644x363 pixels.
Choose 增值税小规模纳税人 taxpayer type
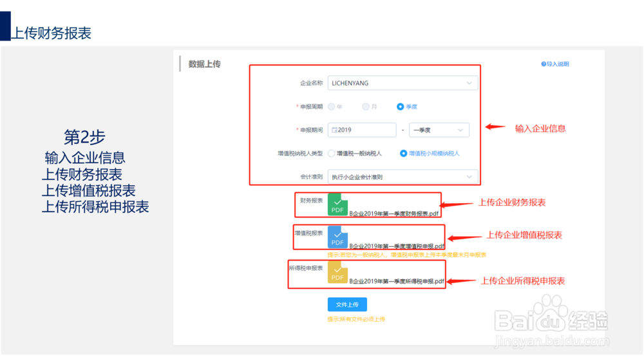coord(403,153)
